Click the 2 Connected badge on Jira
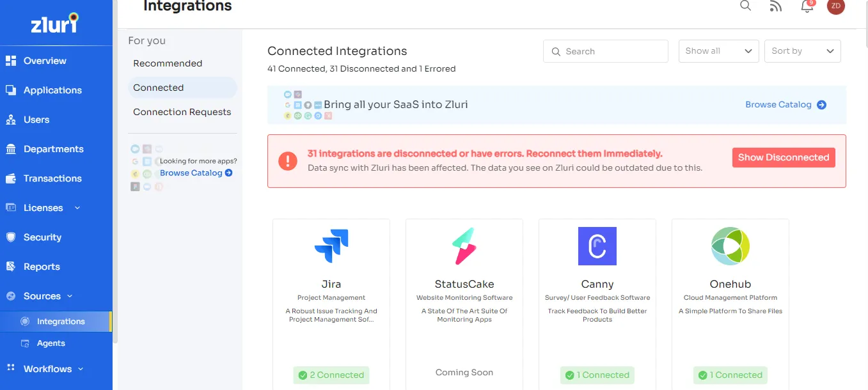The width and height of the screenshot is (868, 390). 331,375
